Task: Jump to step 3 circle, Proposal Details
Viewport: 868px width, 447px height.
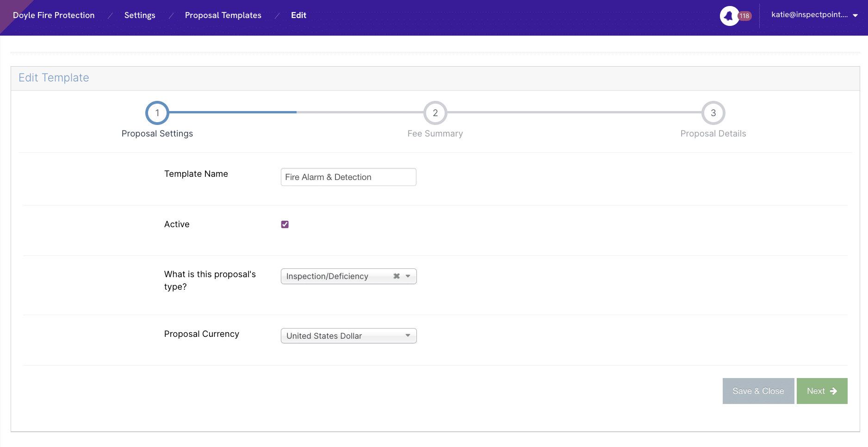Action: click(713, 113)
